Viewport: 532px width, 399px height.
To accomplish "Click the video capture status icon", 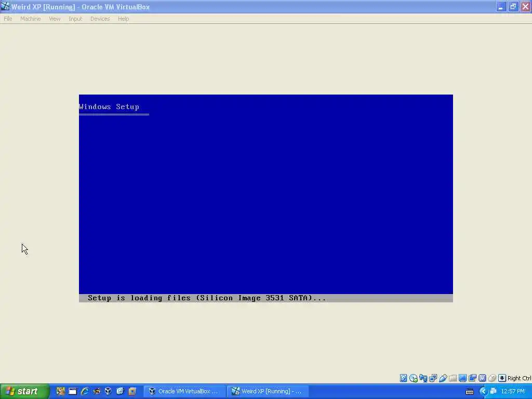I will pyautogui.click(x=472, y=378).
